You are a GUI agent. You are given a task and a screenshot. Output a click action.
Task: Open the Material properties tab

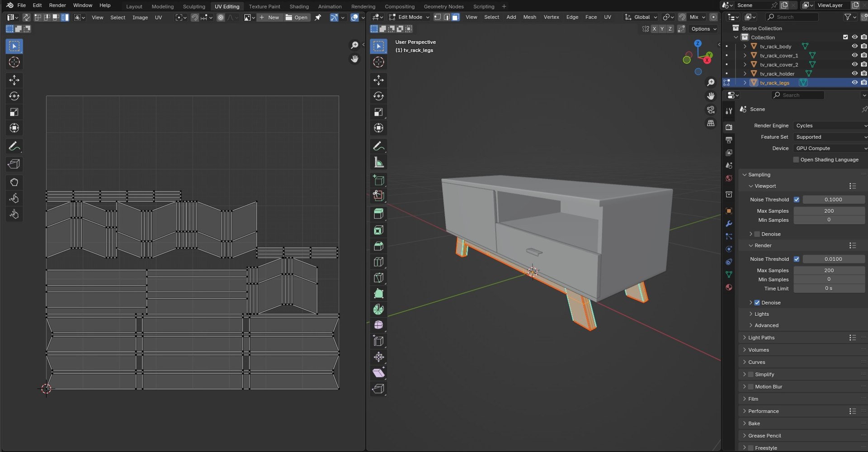click(x=729, y=287)
